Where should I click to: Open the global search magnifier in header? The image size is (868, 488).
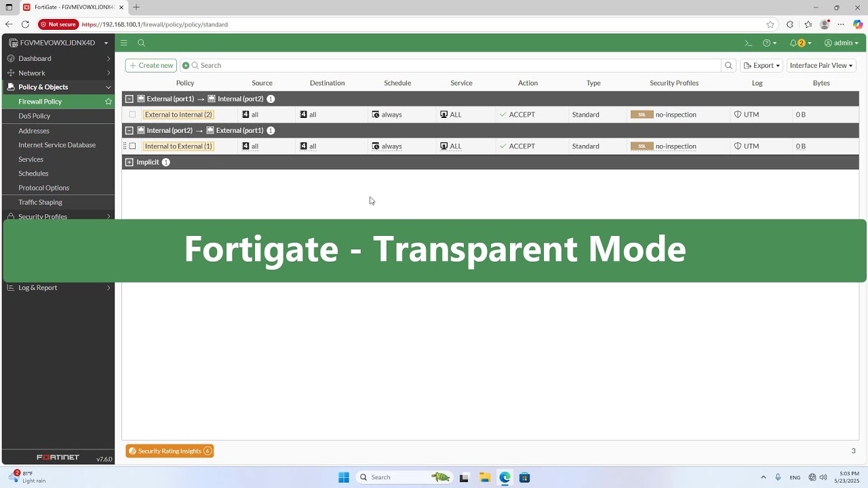[141, 43]
